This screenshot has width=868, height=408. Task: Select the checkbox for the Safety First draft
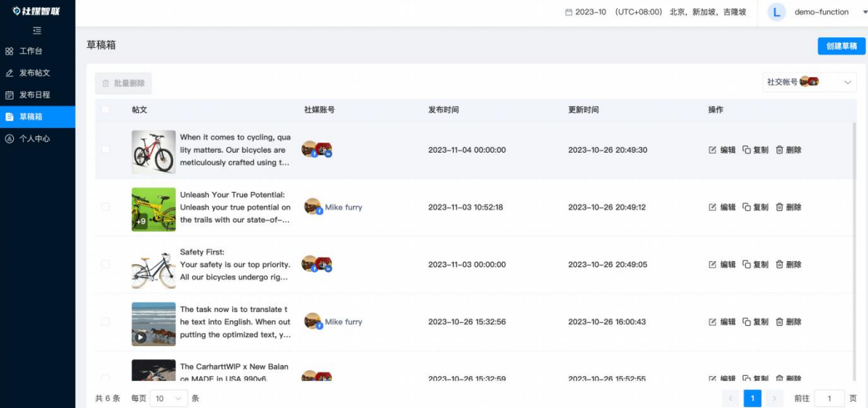(x=105, y=265)
